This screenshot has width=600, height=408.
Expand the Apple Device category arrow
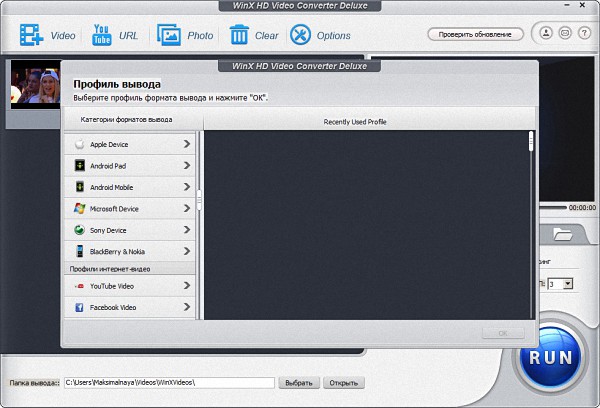tap(187, 144)
